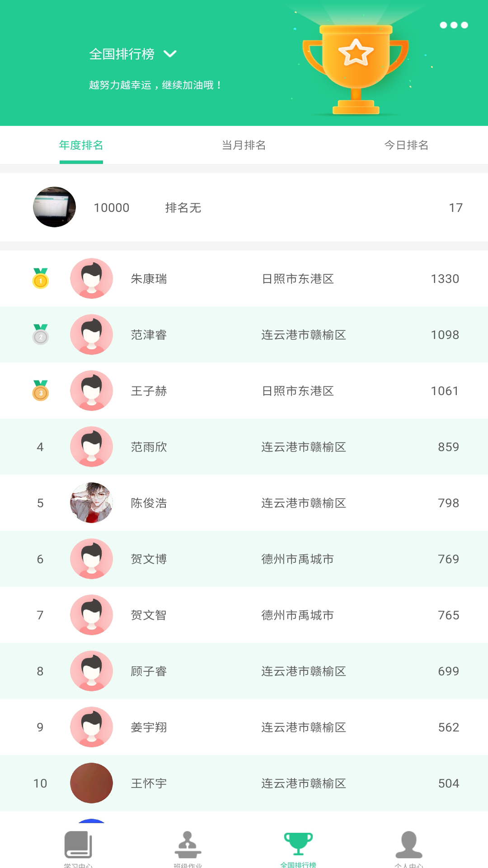Tap the gold first-place medal icon

pyautogui.click(x=41, y=278)
